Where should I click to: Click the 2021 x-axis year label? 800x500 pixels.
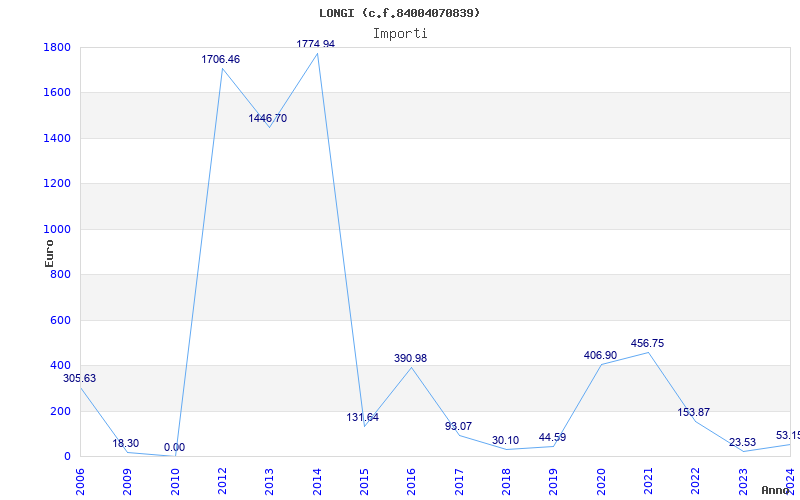point(648,482)
